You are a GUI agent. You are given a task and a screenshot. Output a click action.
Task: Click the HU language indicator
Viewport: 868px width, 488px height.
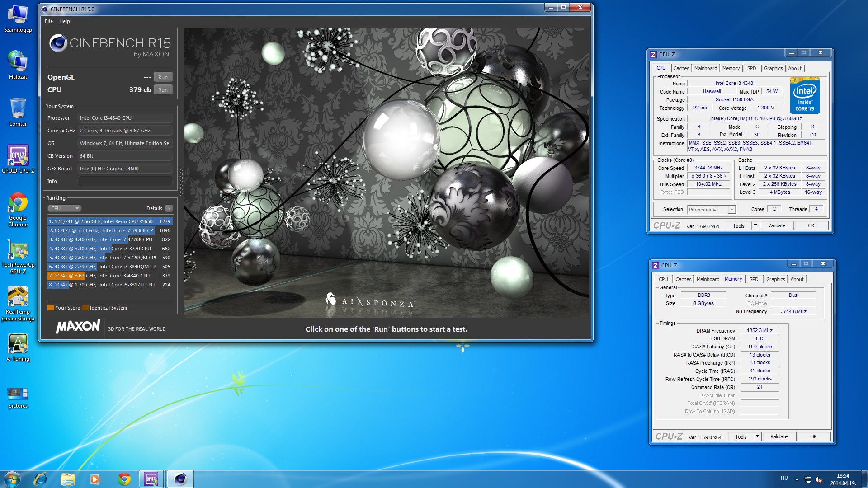784,478
